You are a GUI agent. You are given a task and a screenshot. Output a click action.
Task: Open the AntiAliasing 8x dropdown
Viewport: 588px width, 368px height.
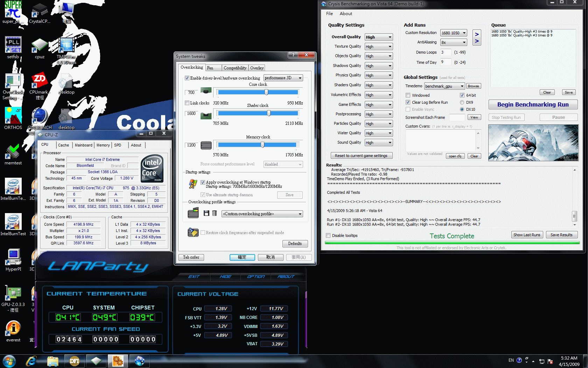pos(454,42)
